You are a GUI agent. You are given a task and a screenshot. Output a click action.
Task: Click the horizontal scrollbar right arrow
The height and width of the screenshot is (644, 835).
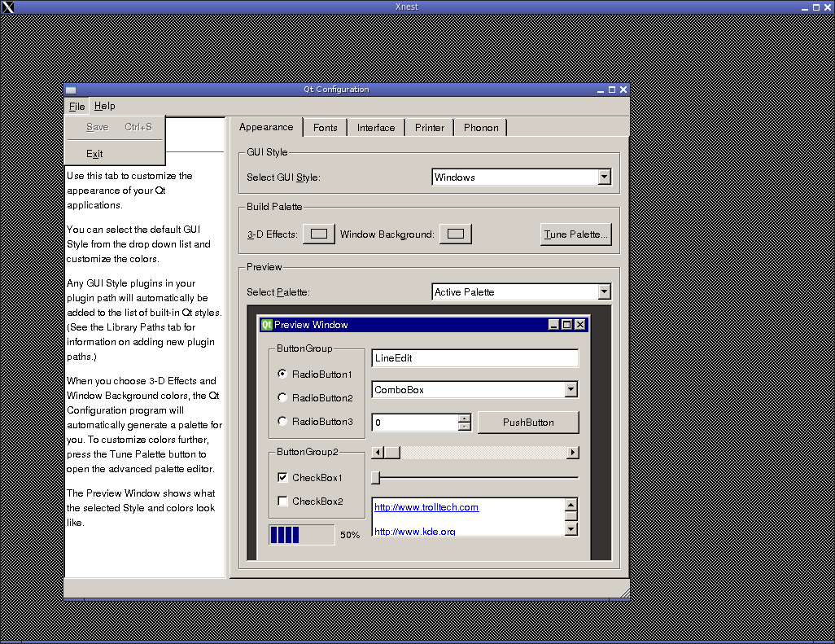pos(573,453)
